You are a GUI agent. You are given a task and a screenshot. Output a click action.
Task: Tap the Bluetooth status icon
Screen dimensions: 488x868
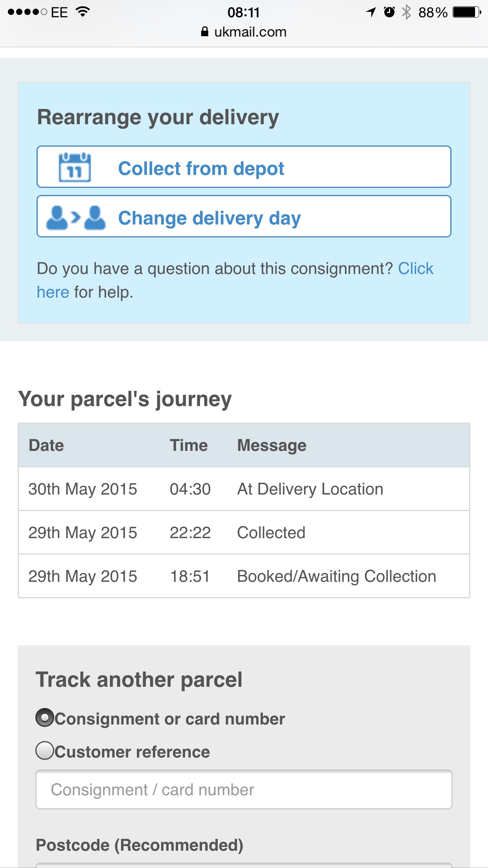407,12
